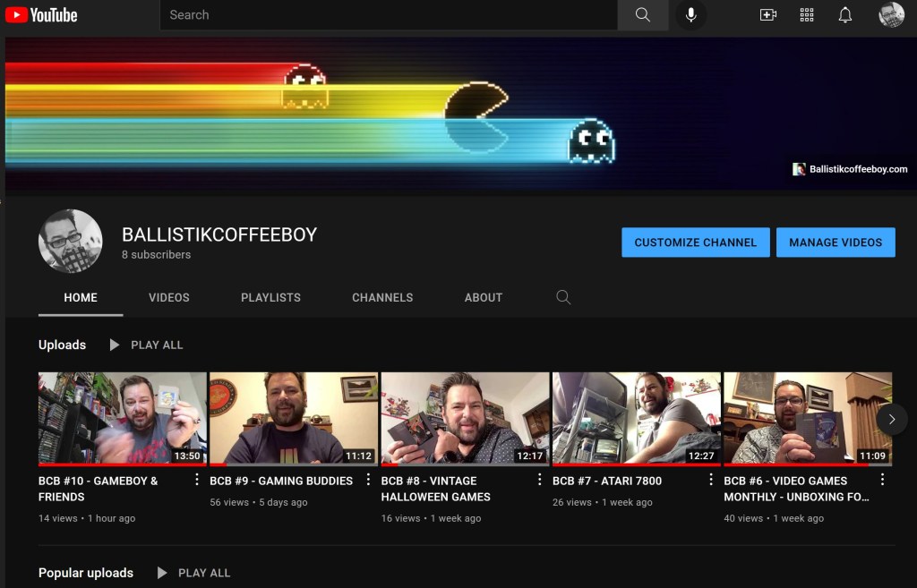
Task: Open the Create video camera icon
Action: 767,15
